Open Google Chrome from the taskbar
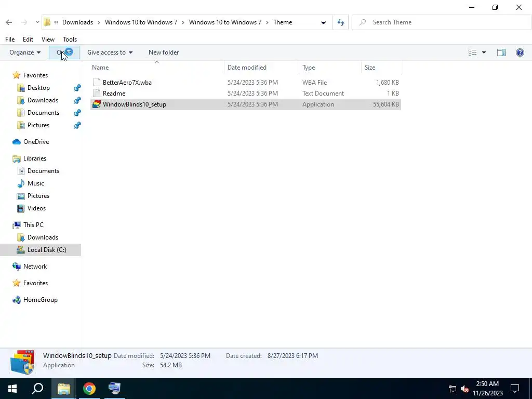Screen dimensions: 532x399 [89, 389]
